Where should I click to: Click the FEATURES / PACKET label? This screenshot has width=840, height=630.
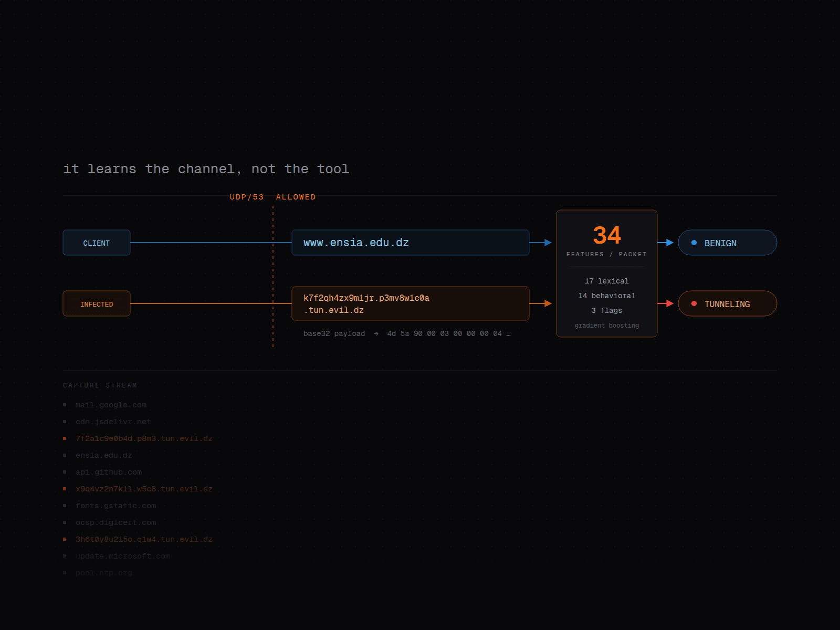[607, 254]
